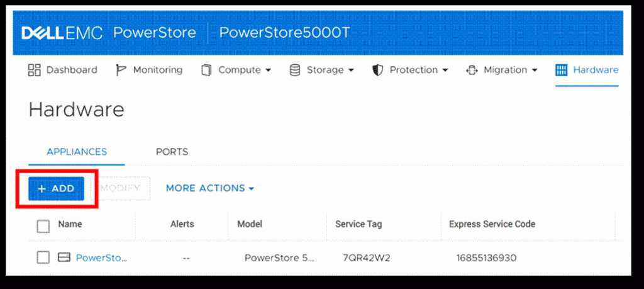
Task: Click the Service Tag column header
Action: [x=358, y=224]
